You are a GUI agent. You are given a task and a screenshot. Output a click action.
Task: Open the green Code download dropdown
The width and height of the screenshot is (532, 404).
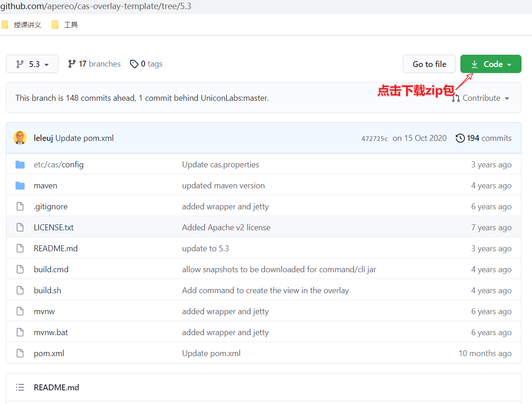coord(490,64)
